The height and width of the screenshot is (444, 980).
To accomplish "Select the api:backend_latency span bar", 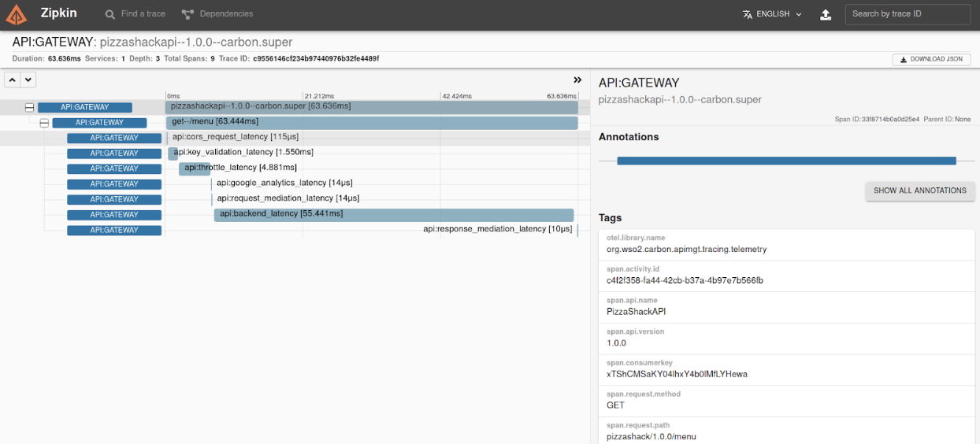I will tap(393, 215).
